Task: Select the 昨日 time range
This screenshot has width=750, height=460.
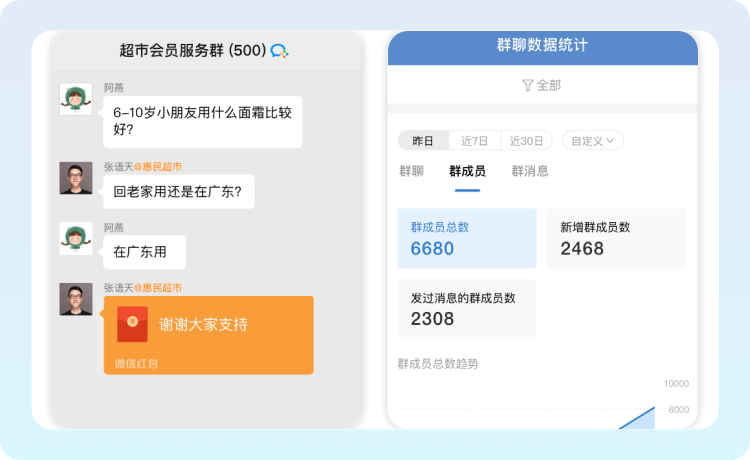Action: point(423,141)
